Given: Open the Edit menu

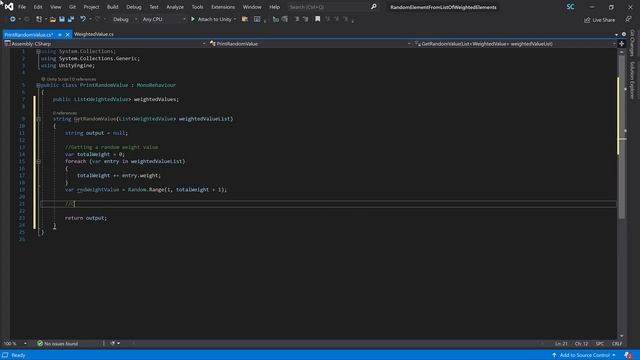Looking at the screenshot, I should point(38,7).
